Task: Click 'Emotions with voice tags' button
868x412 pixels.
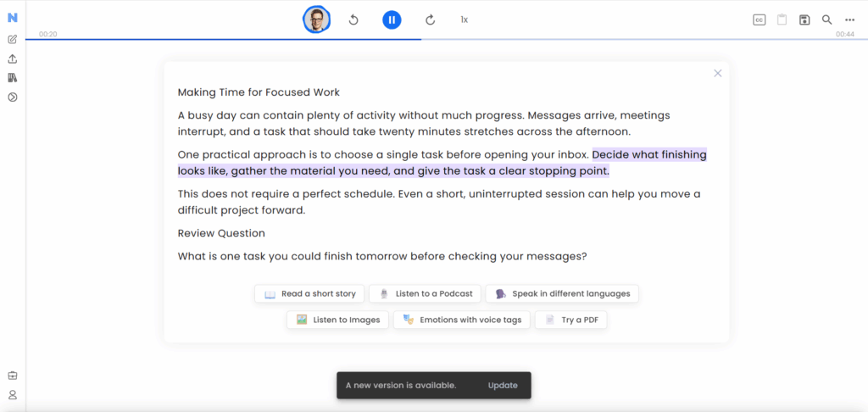Action: click(x=462, y=320)
